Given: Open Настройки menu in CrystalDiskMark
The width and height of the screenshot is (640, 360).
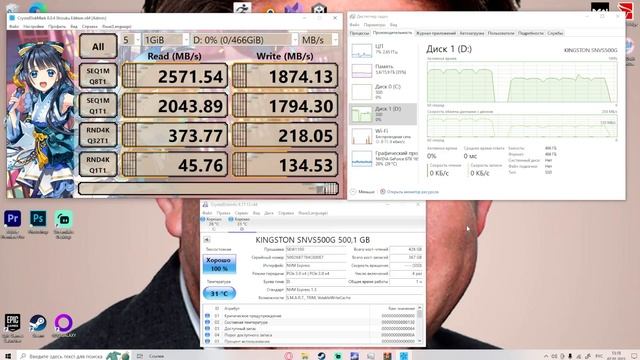Looking at the screenshot, I should click(x=33, y=27).
